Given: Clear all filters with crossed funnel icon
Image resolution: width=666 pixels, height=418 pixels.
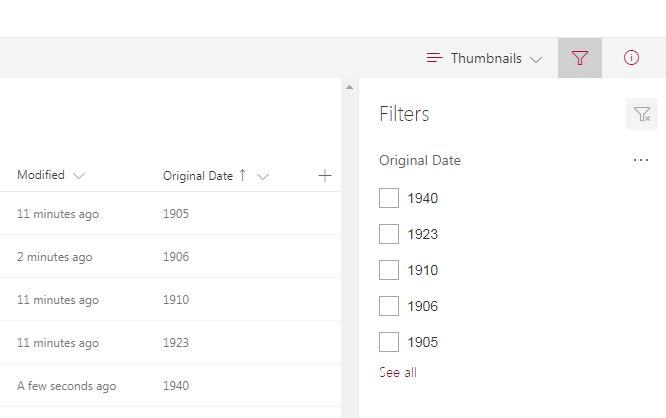Looking at the screenshot, I should point(642,114).
